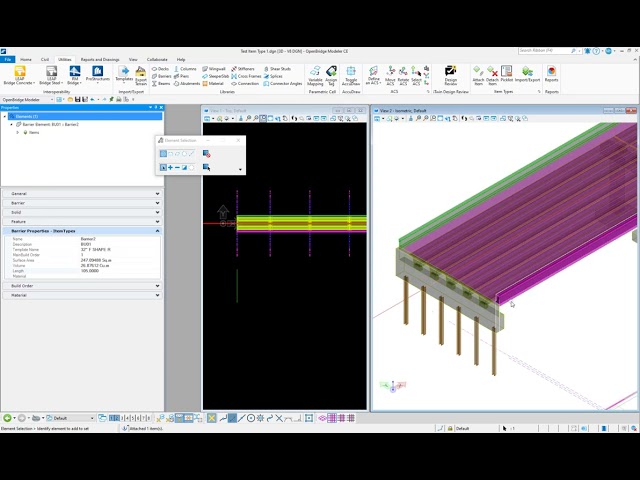Toggle the center snap mode icon

[251, 418]
